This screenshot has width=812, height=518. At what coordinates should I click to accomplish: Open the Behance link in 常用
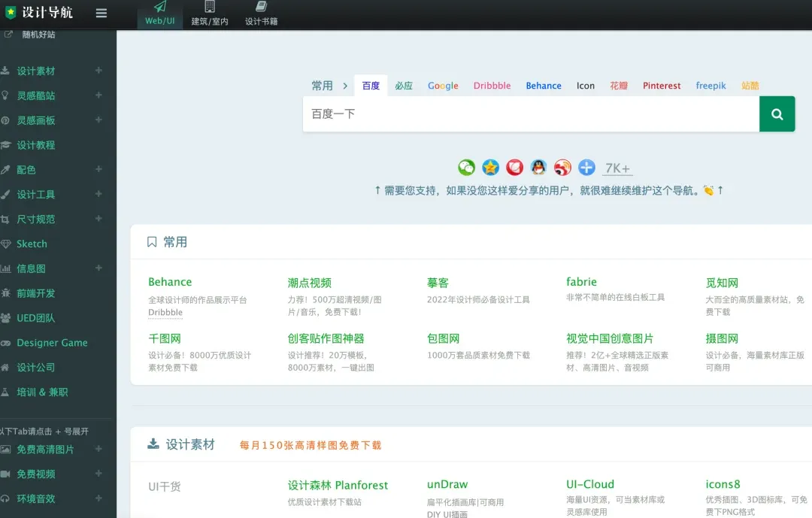click(x=170, y=282)
